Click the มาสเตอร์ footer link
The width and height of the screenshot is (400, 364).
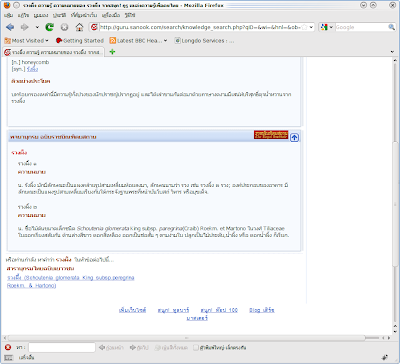point(197,318)
